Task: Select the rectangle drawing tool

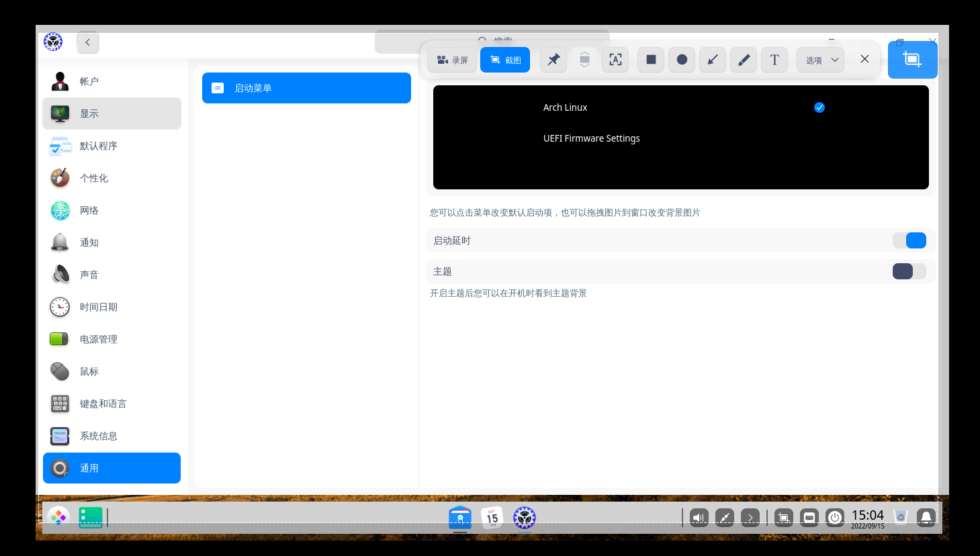Action: [x=651, y=60]
